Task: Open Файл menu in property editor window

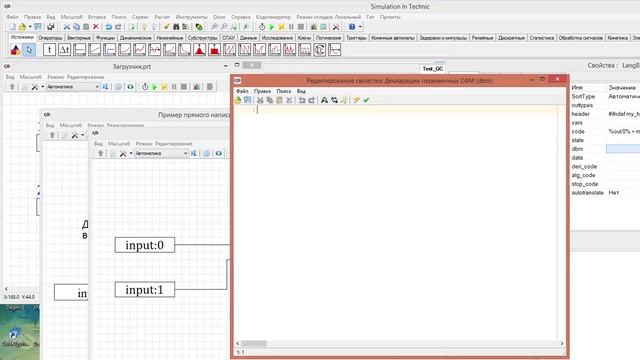Action: click(242, 91)
